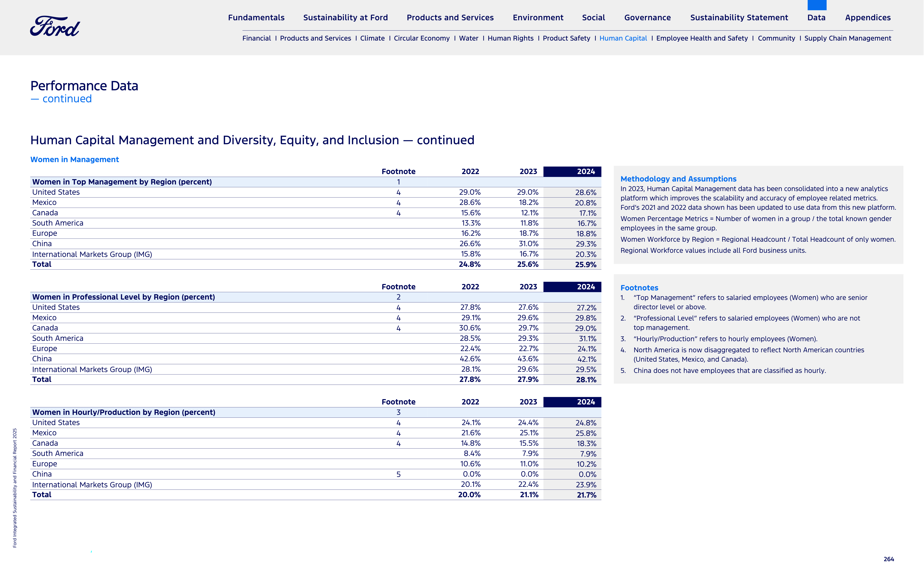The width and height of the screenshot is (924, 578).
Task: Click the China footnote 5 marker
Action: [398, 474]
